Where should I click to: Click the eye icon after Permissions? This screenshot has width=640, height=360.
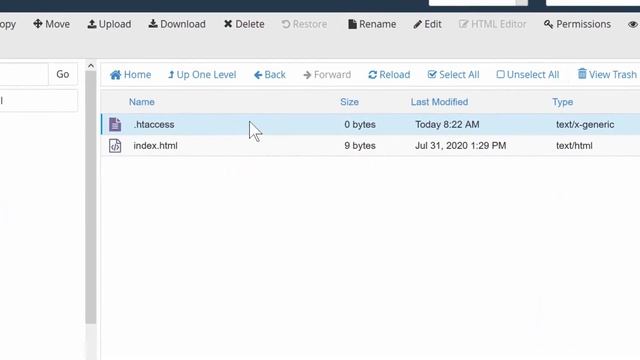pyautogui.click(x=633, y=24)
